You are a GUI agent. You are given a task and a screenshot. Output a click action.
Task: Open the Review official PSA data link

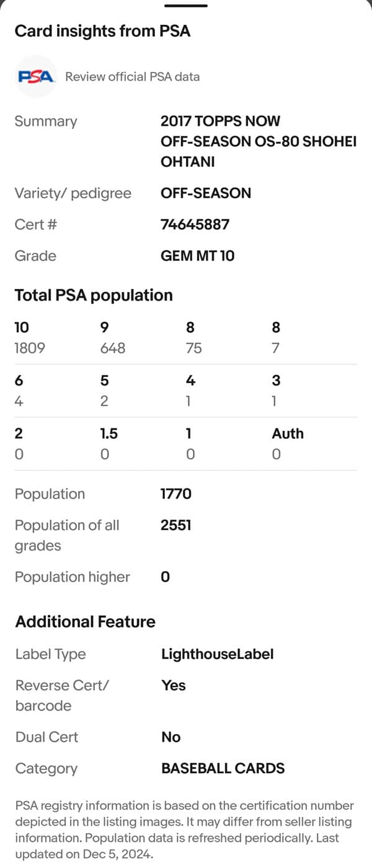(x=132, y=77)
